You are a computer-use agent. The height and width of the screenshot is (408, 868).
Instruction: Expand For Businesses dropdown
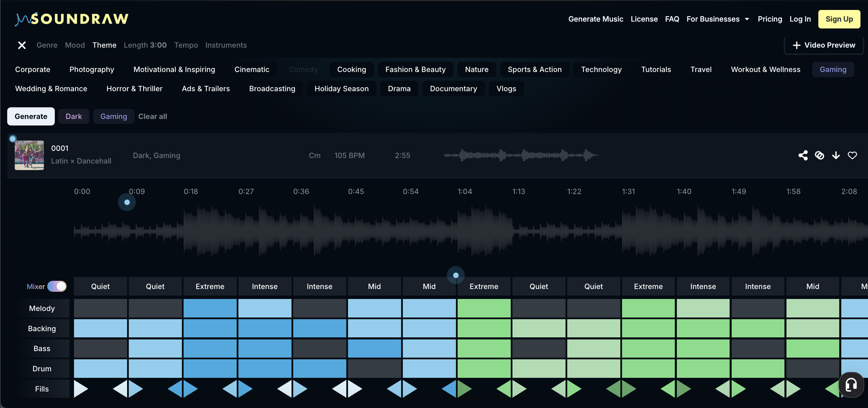718,19
